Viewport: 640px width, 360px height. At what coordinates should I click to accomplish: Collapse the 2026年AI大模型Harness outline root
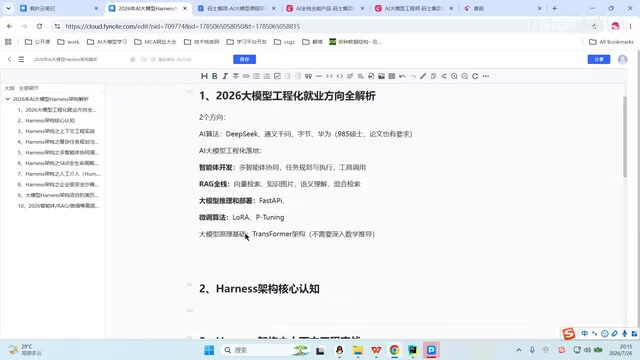click(x=8, y=99)
